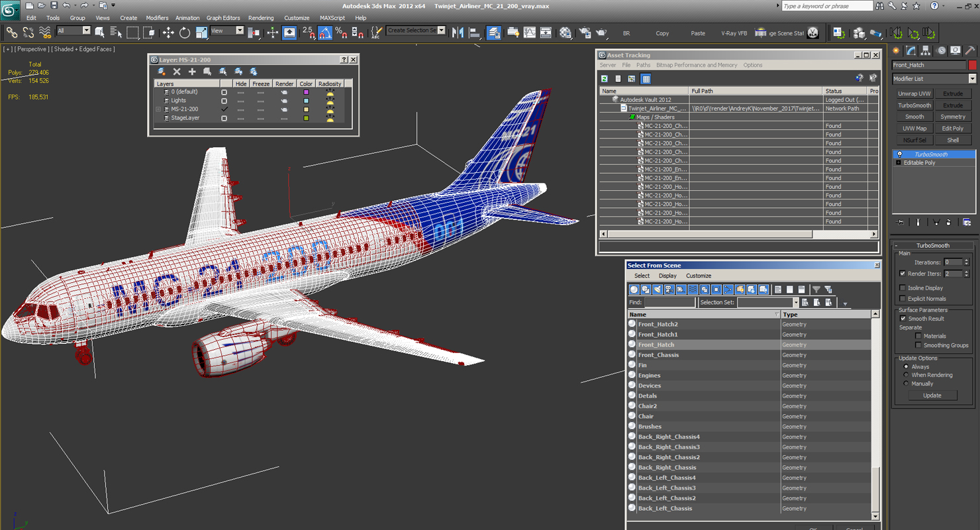Activate the Select and Move tool
The width and height of the screenshot is (980, 530).
pyautogui.click(x=168, y=32)
